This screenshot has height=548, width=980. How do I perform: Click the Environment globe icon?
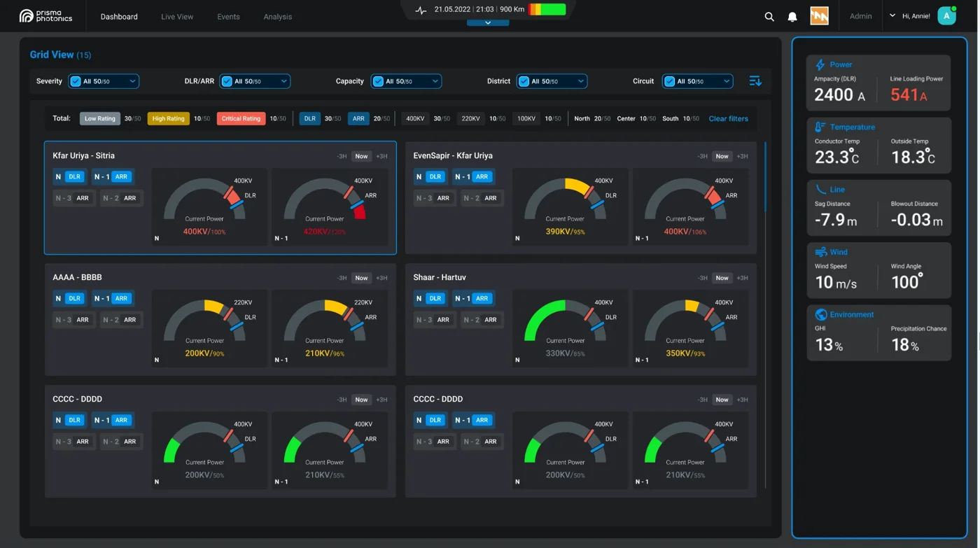click(821, 314)
